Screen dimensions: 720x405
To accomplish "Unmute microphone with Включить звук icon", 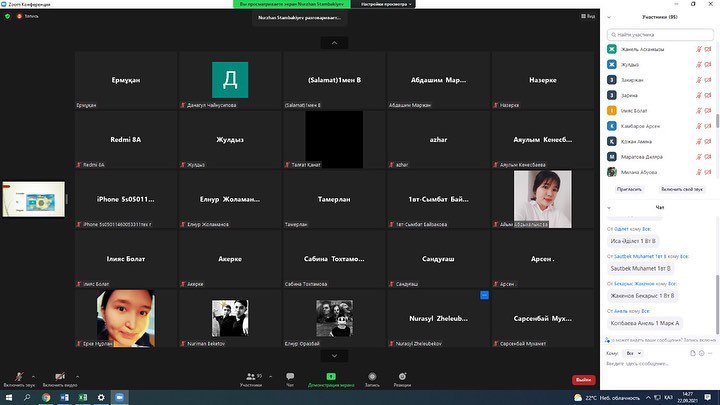I will [17, 377].
